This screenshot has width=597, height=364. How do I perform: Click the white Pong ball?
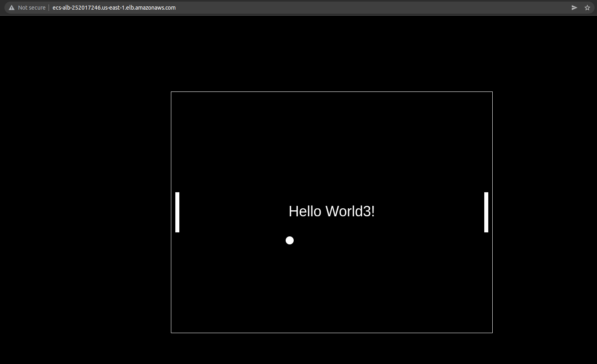[290, 240]
